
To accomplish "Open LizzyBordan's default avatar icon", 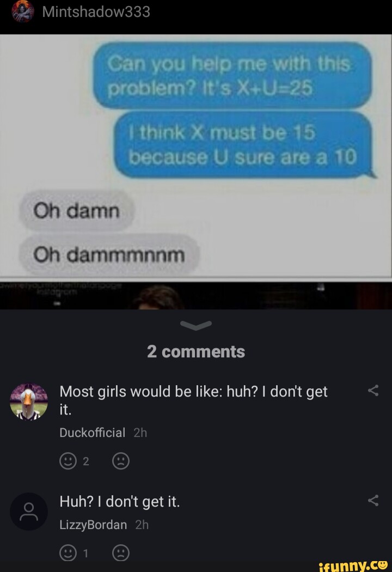I will coord(29,512).
